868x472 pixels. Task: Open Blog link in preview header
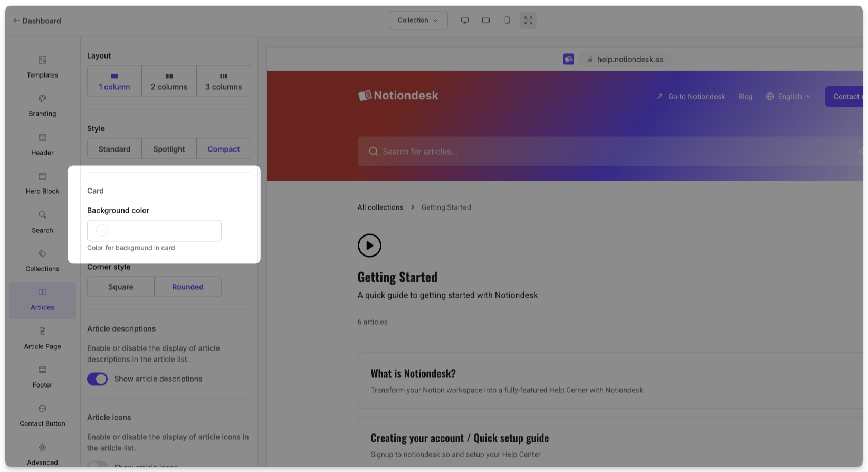[x=745, y=97]
